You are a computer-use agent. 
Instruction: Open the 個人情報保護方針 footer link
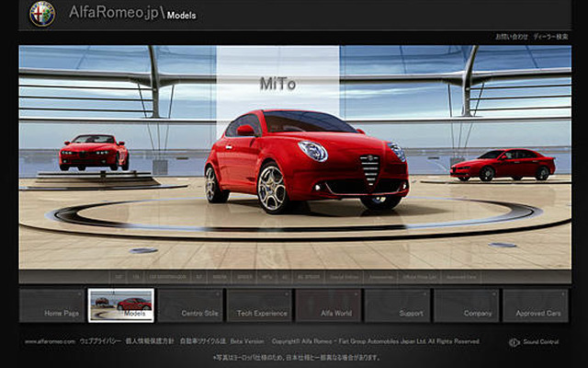[150, 341]
